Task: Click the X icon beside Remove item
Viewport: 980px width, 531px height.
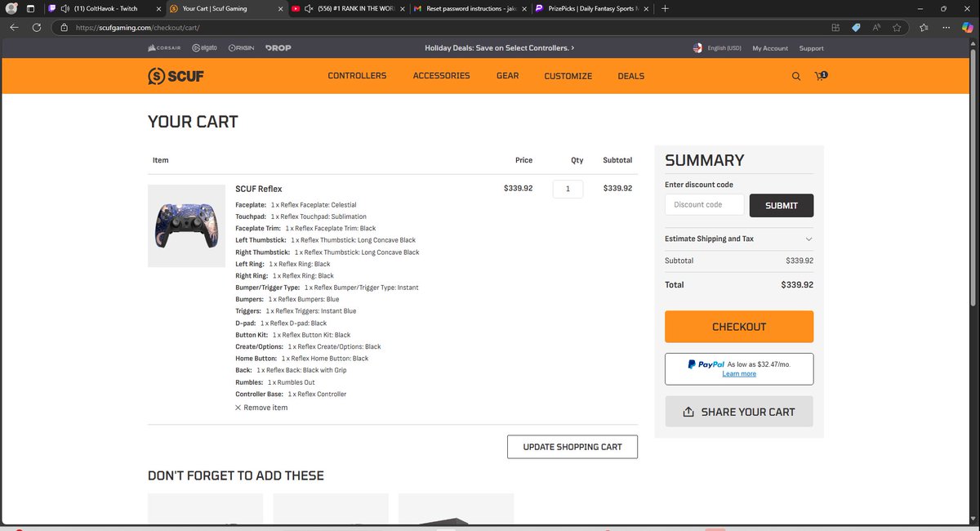Action: click(238, 408)
